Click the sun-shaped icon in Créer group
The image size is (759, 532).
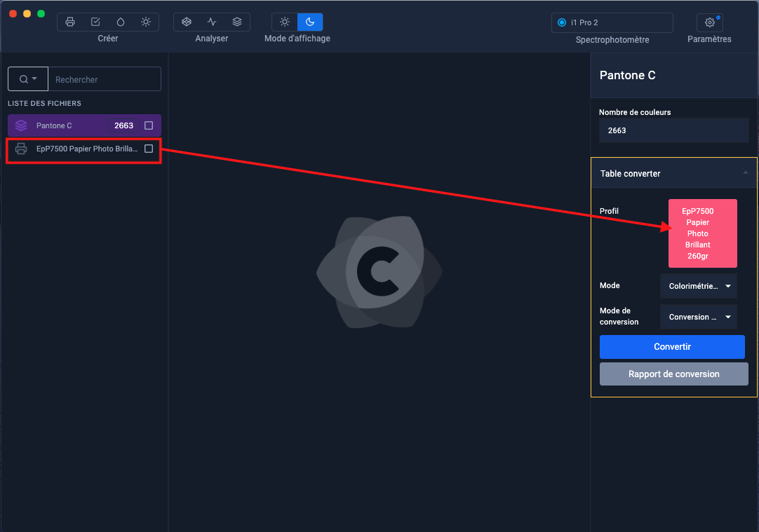click(x=146, y=22)
